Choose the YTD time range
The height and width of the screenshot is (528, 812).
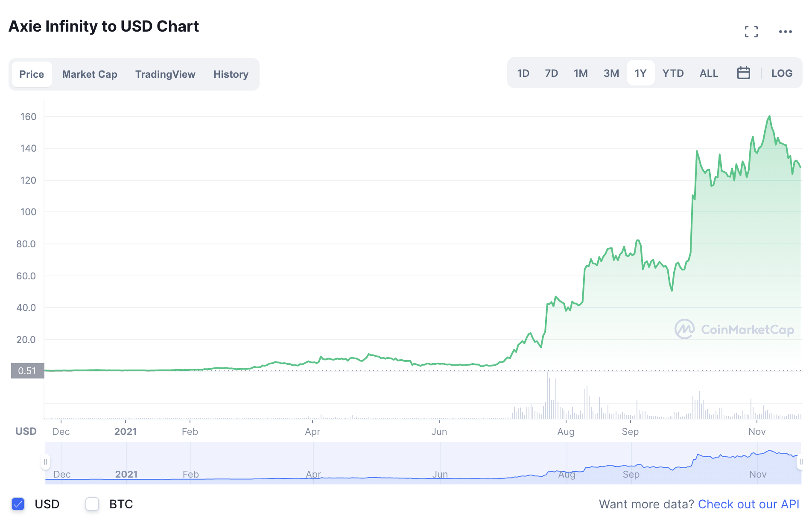click(x=673, y=73)
